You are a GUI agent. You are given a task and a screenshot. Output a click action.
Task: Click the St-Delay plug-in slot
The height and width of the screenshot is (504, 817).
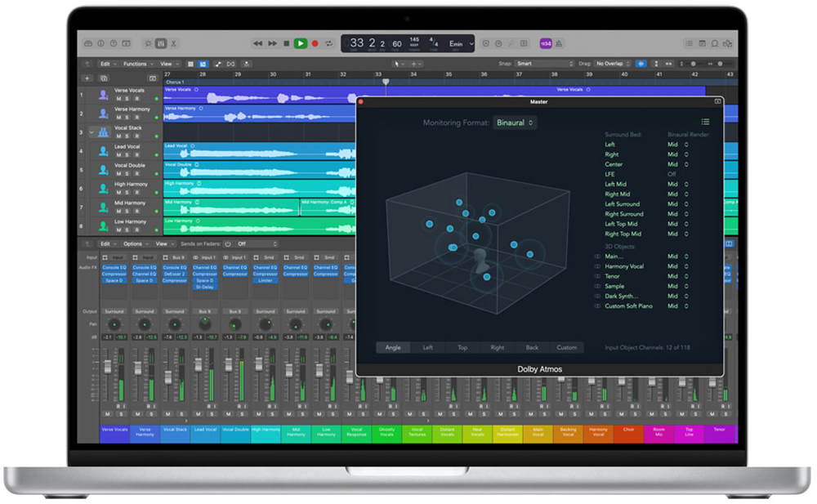click(x=205, y=288)
